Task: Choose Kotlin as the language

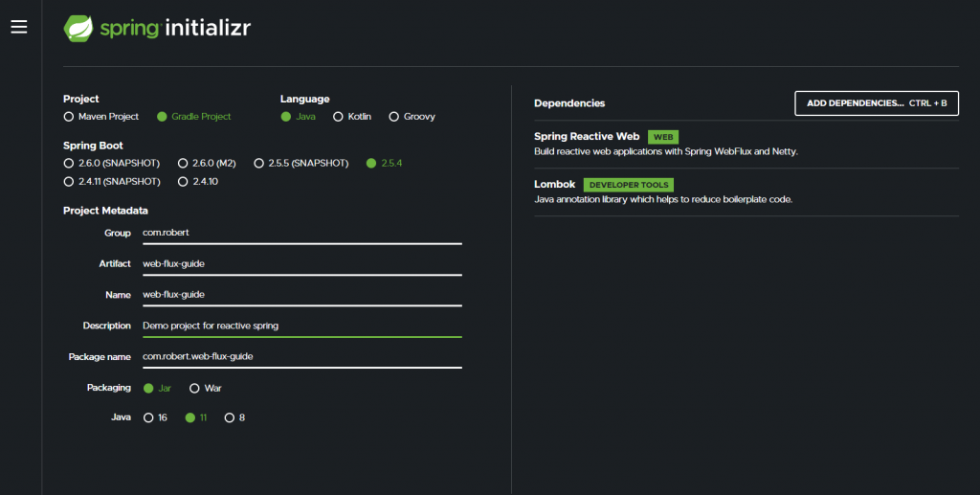Action: click(352, 117)
